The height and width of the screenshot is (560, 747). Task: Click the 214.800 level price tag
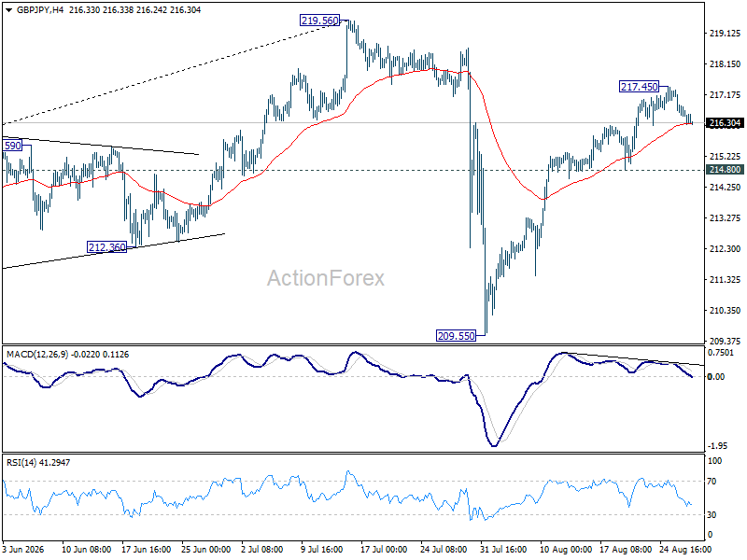[x=725, y=170]
